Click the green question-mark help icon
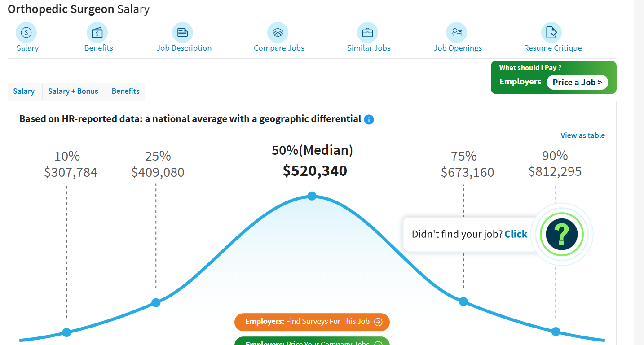 coord(561,234)
